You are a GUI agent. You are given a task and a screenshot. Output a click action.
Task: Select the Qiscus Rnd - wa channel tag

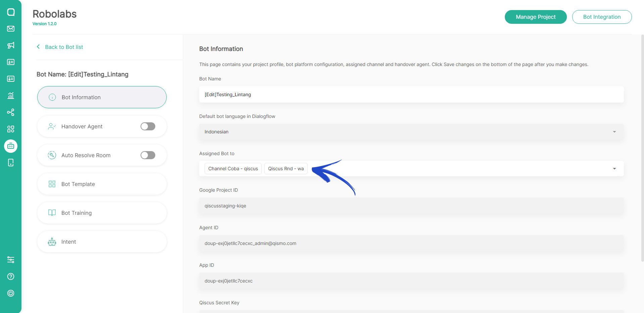286,169
